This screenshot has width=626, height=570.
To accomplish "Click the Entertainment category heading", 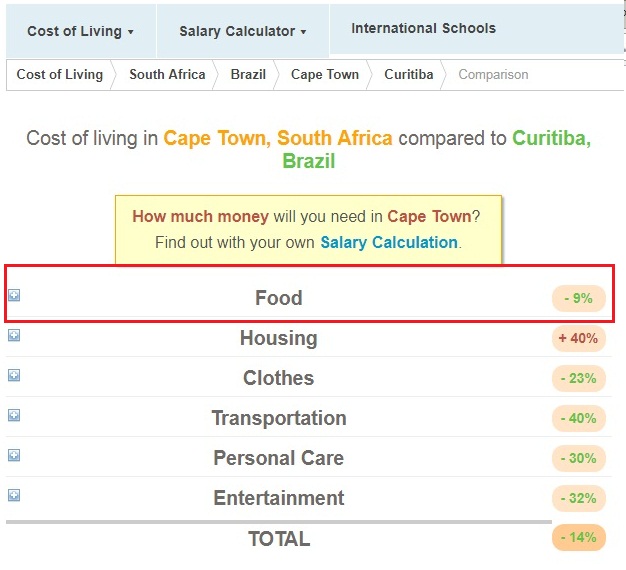I will [278, 498].
